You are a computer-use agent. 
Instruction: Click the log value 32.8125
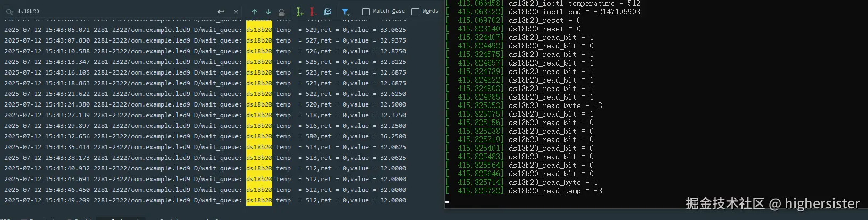(x=393, y=62)
